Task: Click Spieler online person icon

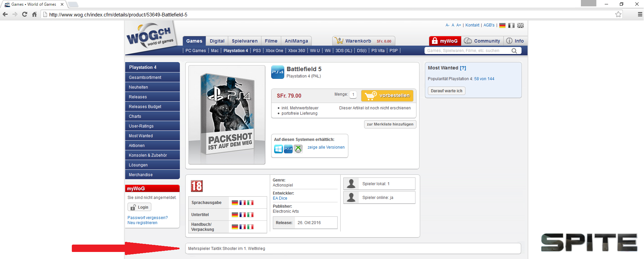Action: click(x=351, y=197)
